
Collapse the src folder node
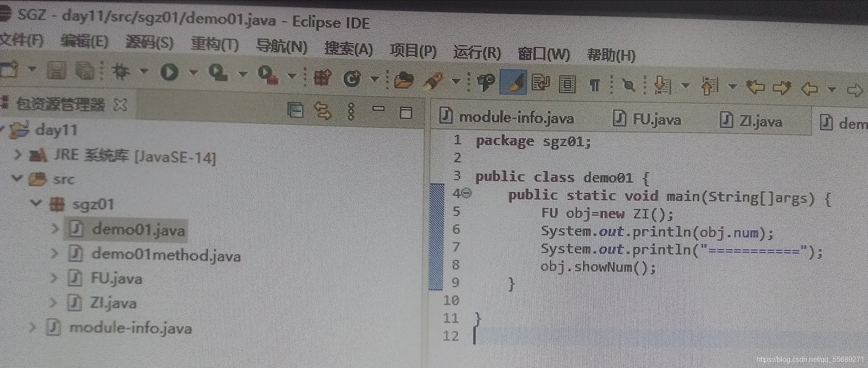coord(17,178)
